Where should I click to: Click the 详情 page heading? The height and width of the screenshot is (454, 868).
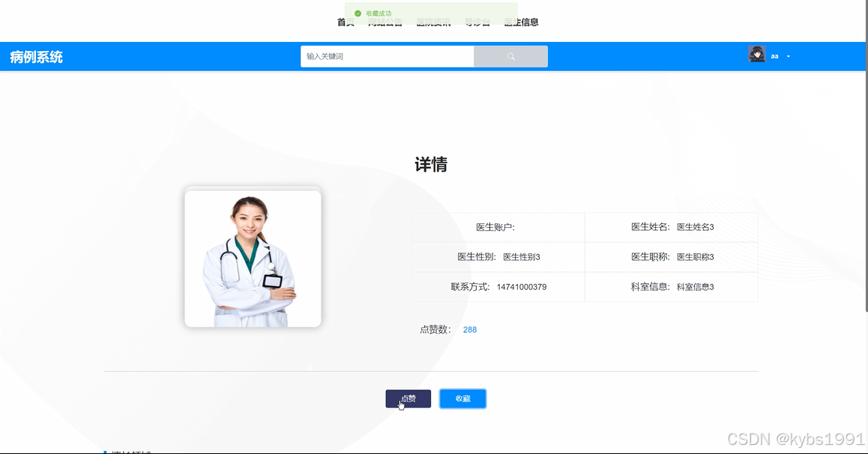431,164
